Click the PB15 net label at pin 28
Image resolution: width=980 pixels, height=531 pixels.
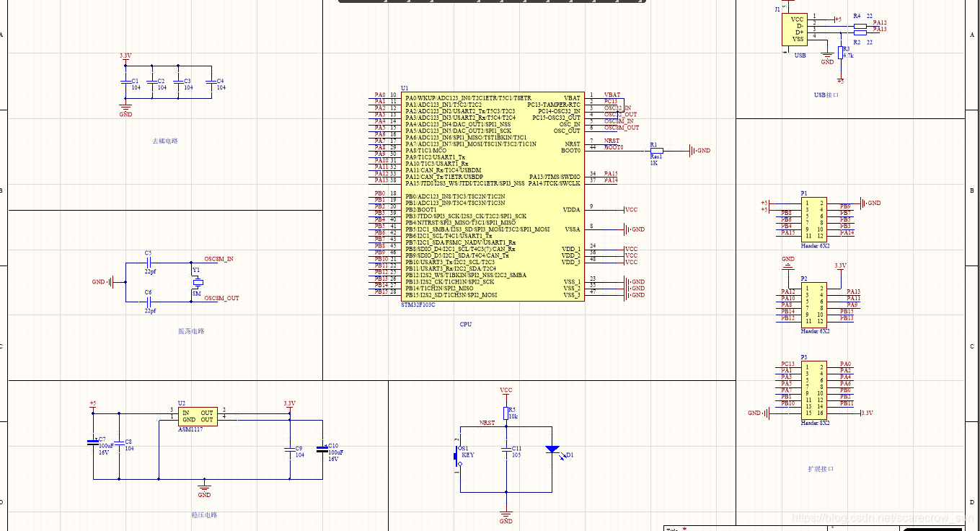coord(381,291)
